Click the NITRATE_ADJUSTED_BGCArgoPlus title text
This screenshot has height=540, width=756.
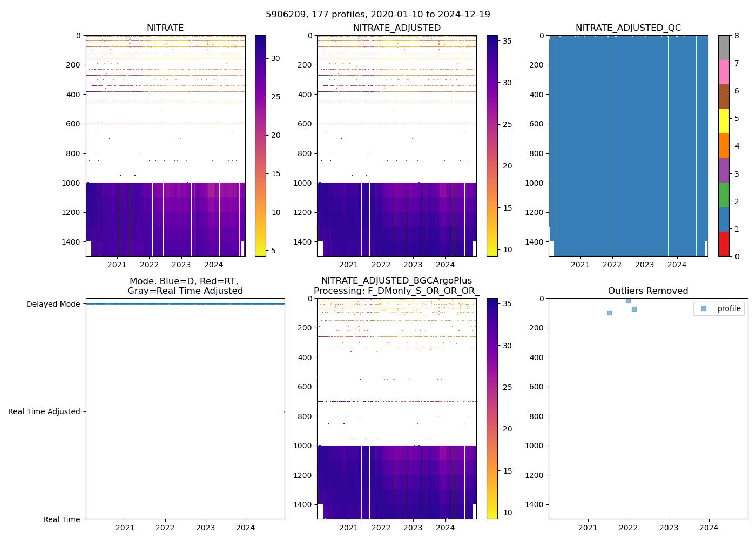pos(396,281)
